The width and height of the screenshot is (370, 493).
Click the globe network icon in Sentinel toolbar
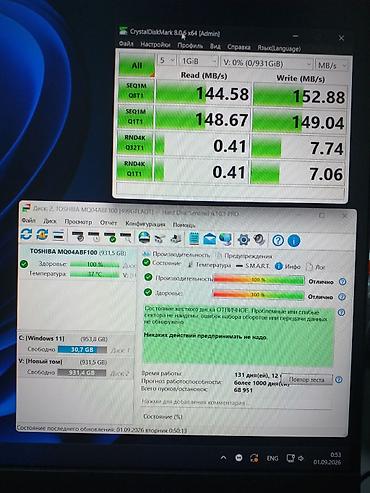click(x=226, y=239)
